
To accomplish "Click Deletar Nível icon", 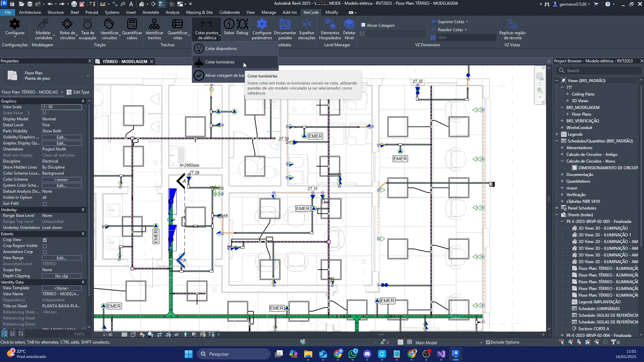I will [349, 24].
